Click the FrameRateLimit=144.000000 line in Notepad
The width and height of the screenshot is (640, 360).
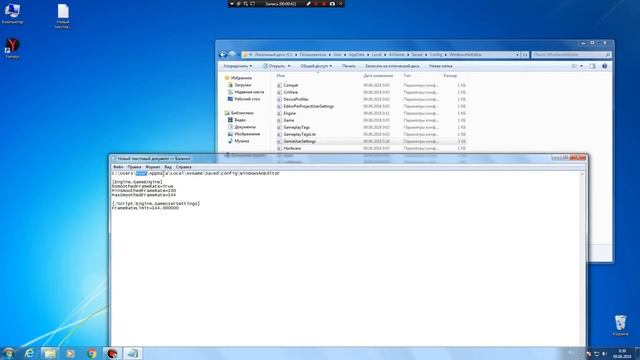tap(145, 208)
